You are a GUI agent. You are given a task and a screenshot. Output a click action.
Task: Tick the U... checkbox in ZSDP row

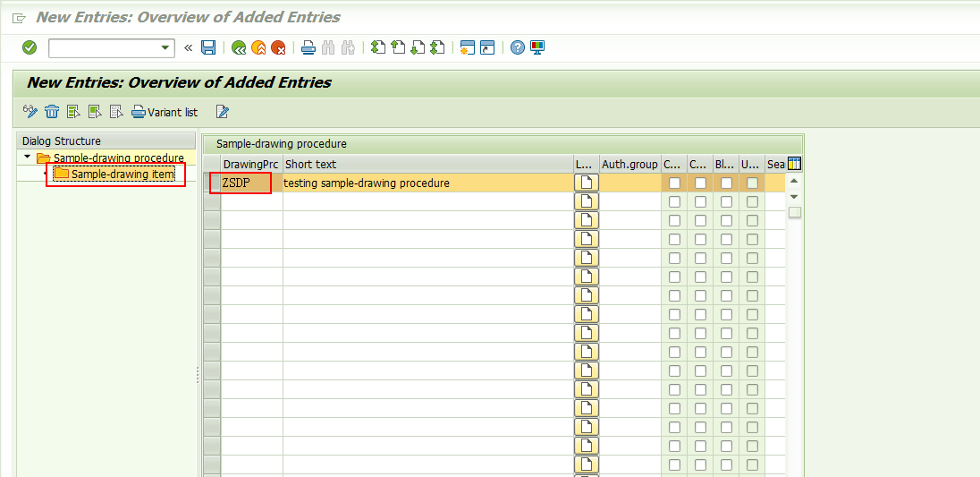point(753,183)
